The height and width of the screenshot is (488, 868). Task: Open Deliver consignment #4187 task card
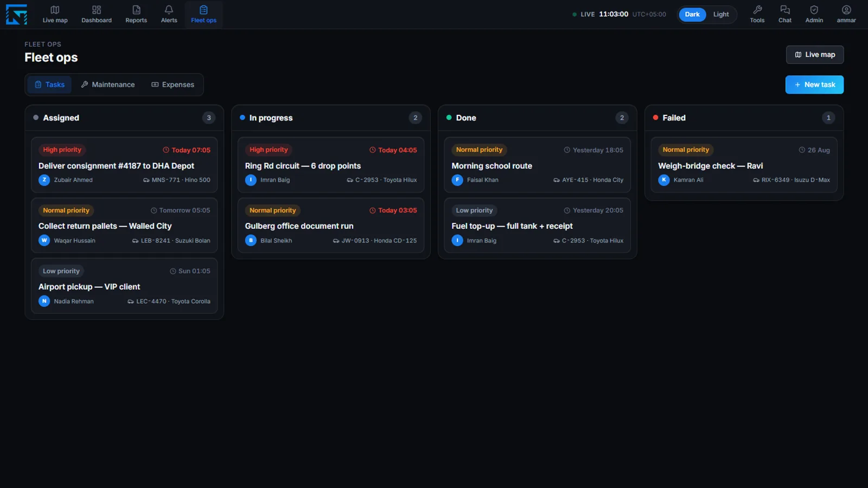[124, 165]
